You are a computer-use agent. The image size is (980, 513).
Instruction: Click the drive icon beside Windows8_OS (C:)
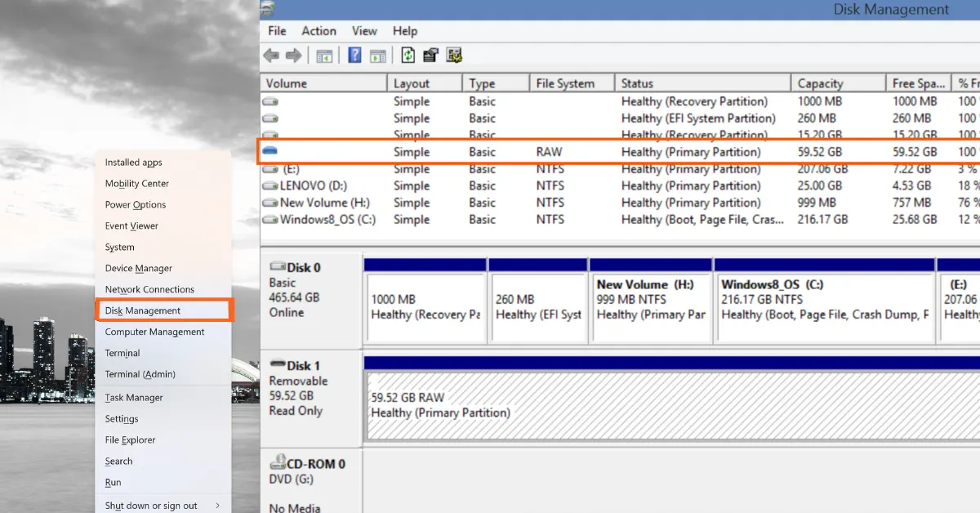(x=270, y=220)
